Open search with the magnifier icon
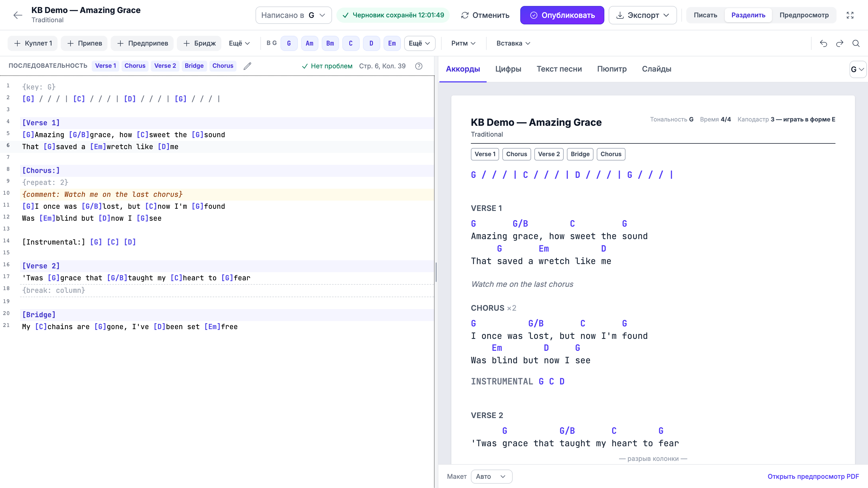The height and width of the screenshot is (488, 868). tap(856, 43)
